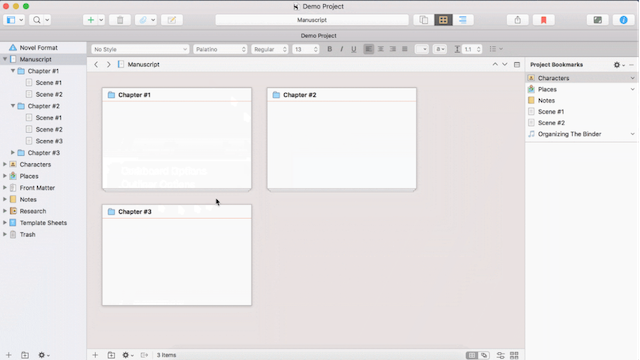This screenshot has height=360, width=640.
Task: Expand the Research folder in the binder
Action: tap(5, 211)
